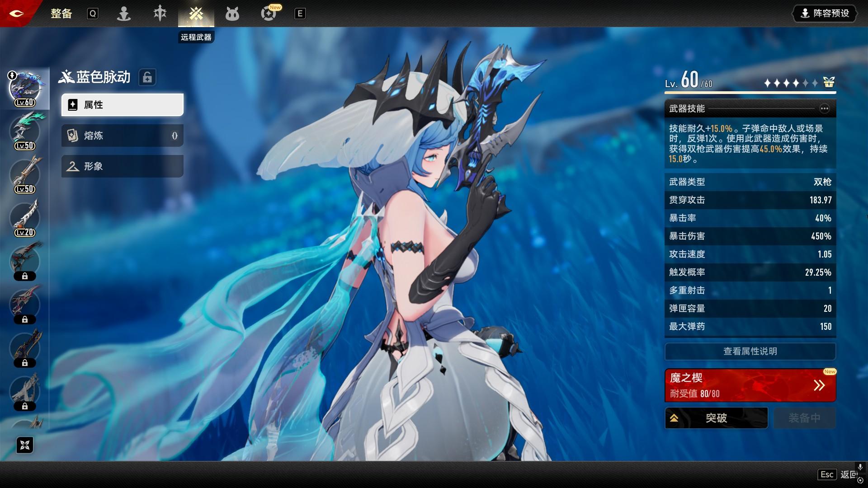
Task: Open the 熔炼 smelting section
Action: (x=123, y=136)
